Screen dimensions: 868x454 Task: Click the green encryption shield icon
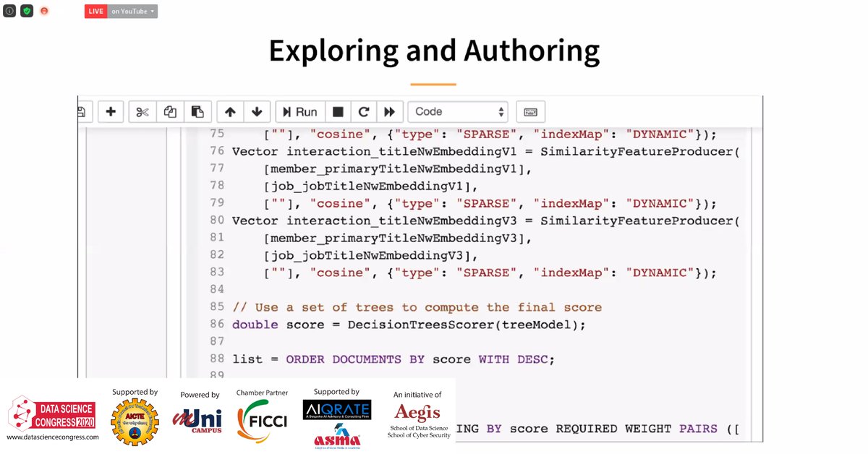click(27, 12)
